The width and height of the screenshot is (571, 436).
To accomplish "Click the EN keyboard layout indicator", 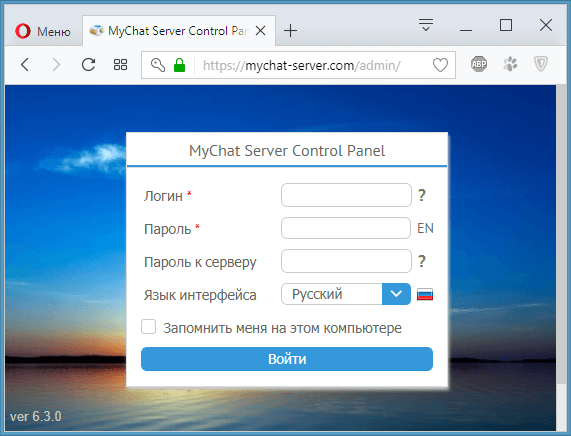I will 425,228.
